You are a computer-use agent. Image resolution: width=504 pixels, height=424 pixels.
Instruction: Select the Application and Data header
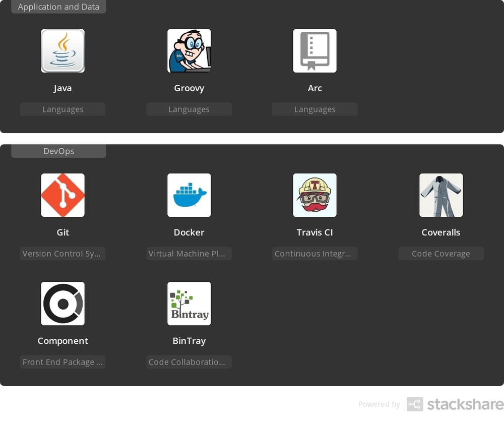pyautogui.click(x=58, y=7)
